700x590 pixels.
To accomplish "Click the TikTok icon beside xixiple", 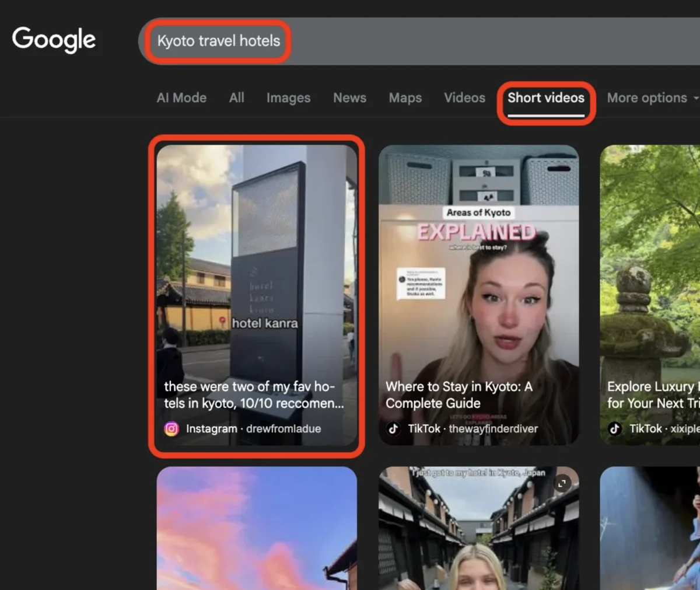I will click(615, 429).
